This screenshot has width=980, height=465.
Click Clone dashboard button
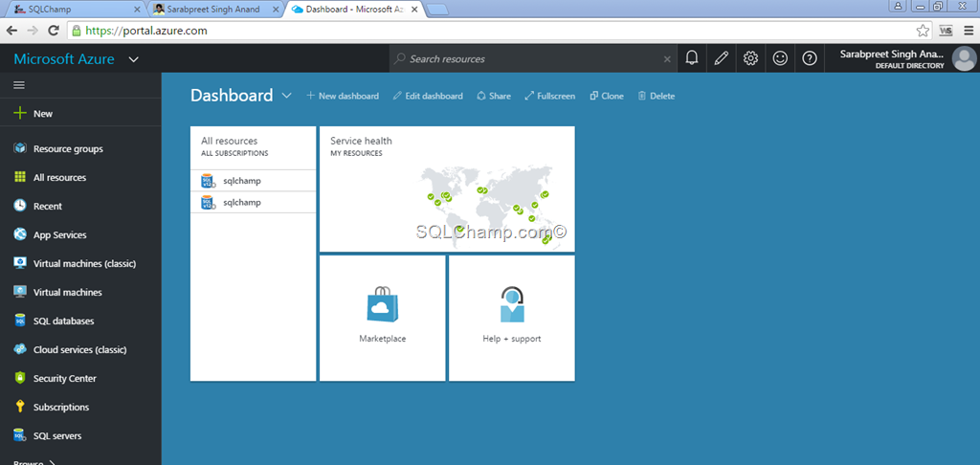pos(607,96)
